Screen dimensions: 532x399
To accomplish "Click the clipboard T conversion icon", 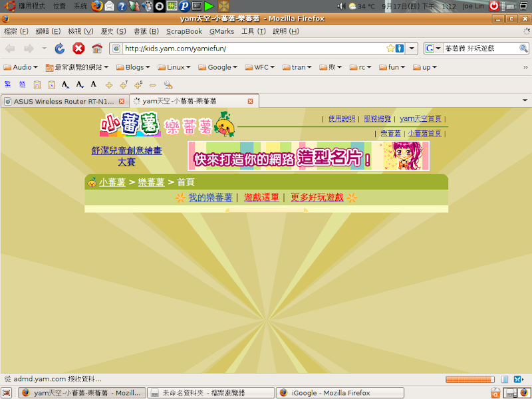I will tap(37, 84).
